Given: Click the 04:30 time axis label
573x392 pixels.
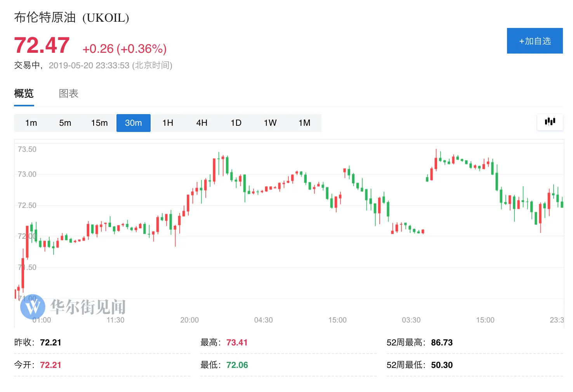Looking at the screenshot, I should coord(263,320).
